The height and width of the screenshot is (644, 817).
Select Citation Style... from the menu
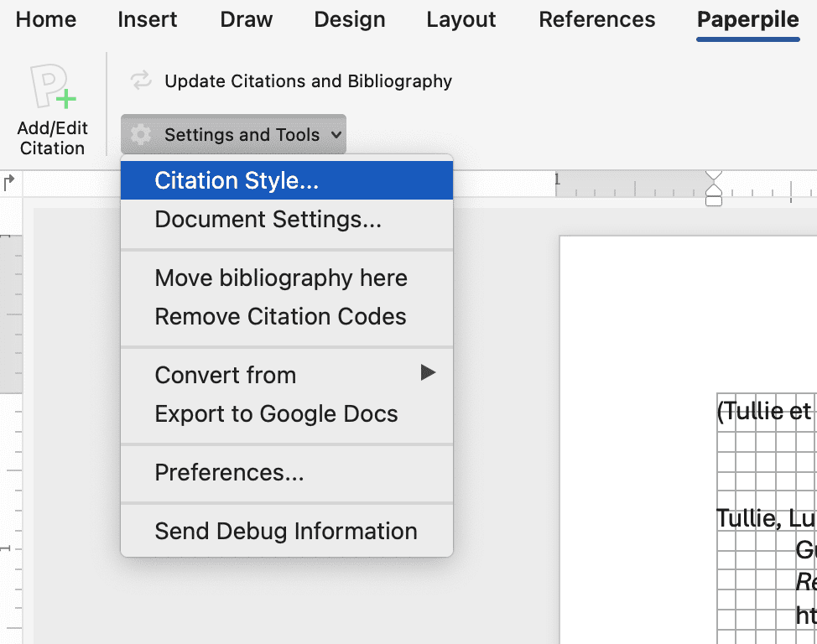(x=237, y=181)
